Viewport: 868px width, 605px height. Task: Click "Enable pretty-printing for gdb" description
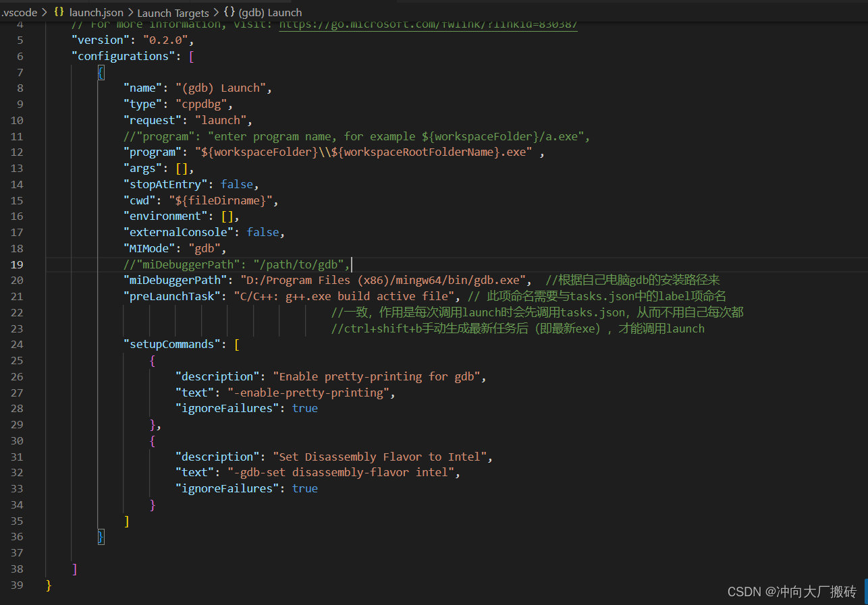click(377, 376)
